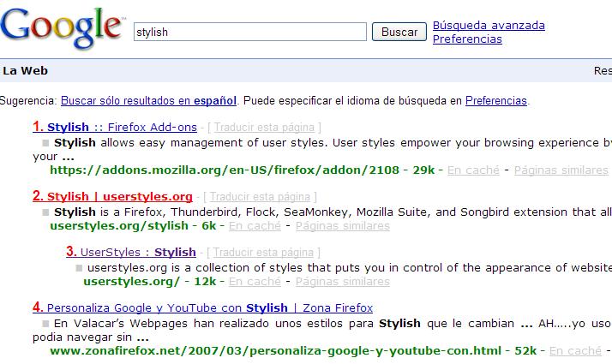Open Búsqueda avanzada link
Viewport: 612px width, 364px height.
489,26
